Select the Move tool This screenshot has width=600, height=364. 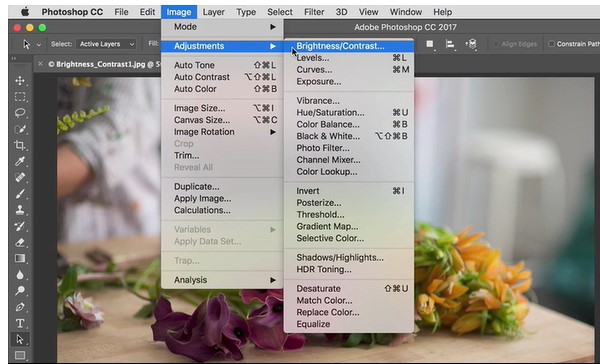click(20, 80)
